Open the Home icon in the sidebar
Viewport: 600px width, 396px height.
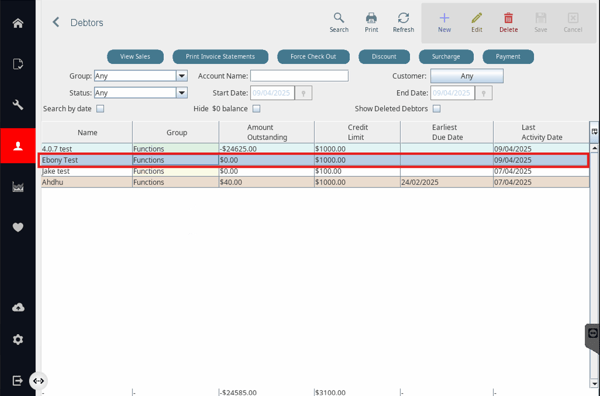(x=18, y=23)
